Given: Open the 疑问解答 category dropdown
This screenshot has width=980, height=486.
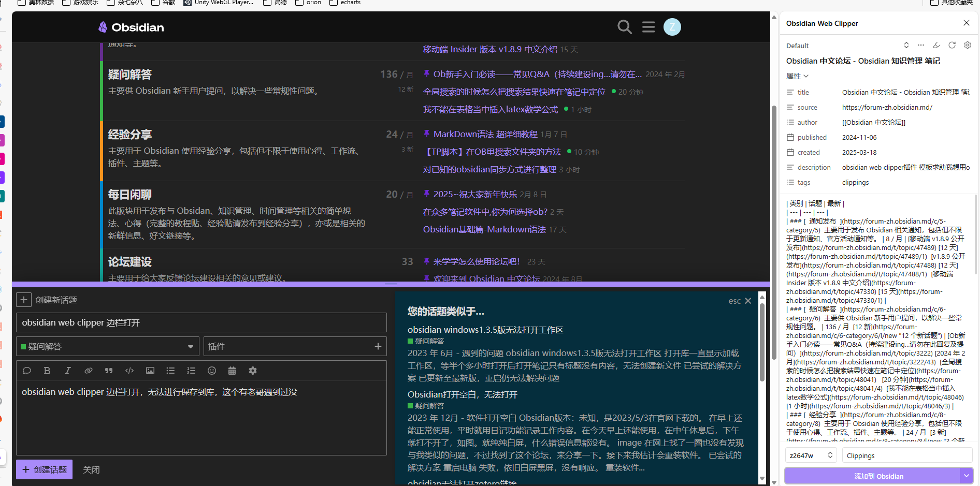Looking at the screenshot, I should (108, 346).
